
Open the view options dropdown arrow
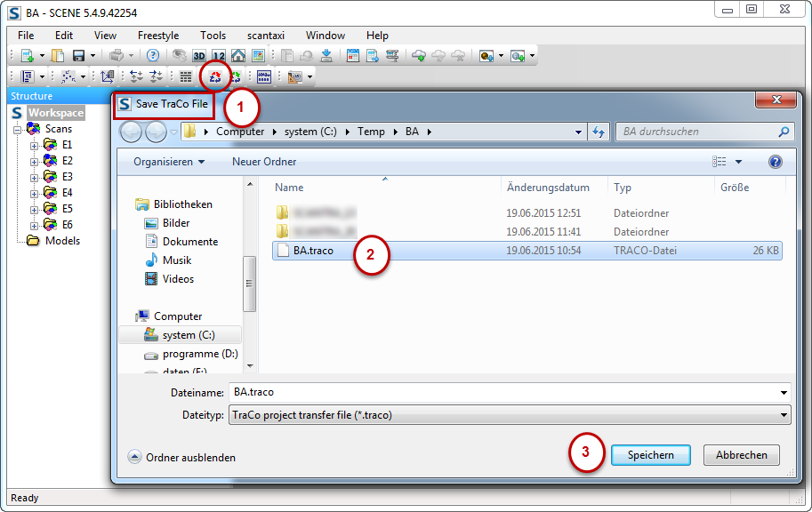[x=738, y=162]
